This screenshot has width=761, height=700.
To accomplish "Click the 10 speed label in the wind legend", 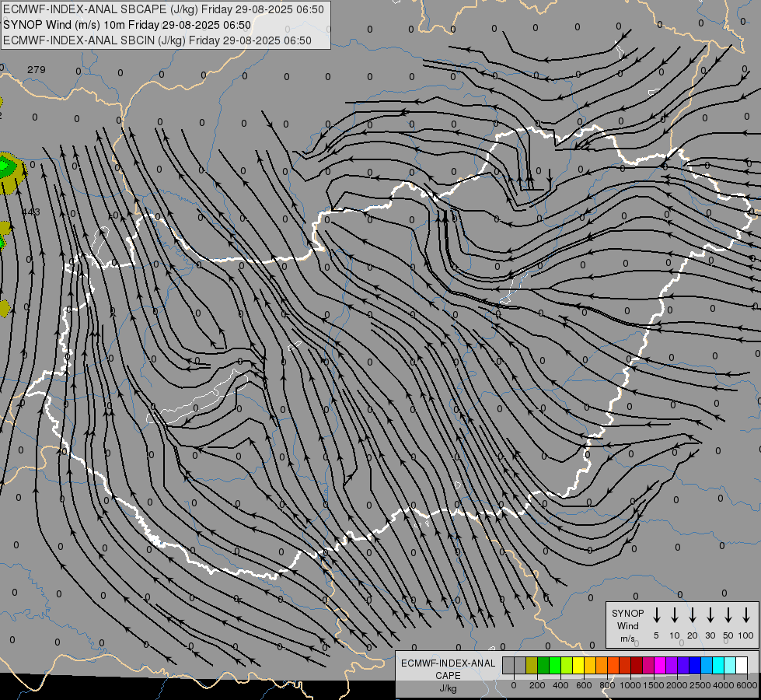I will 675,635.
